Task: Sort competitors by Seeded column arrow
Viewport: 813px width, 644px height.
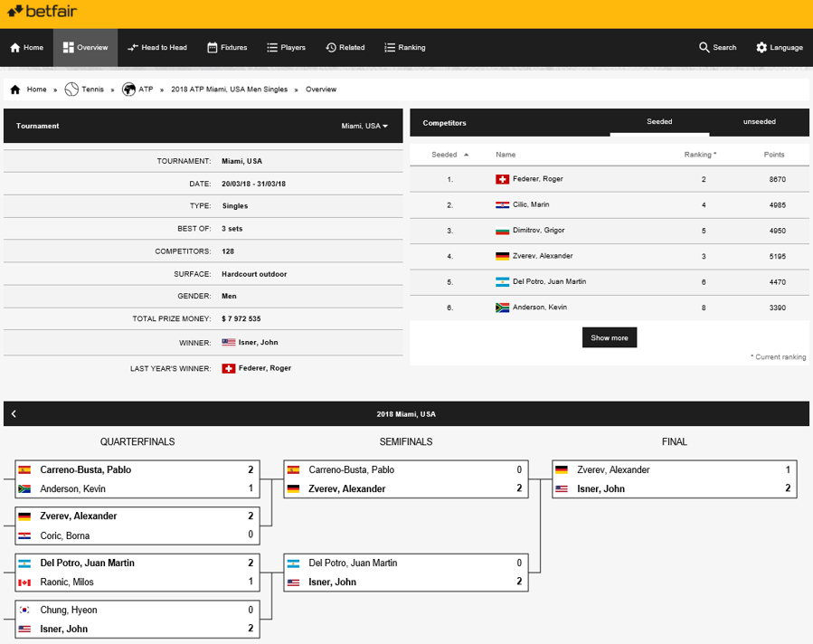Action: [467, 155]
